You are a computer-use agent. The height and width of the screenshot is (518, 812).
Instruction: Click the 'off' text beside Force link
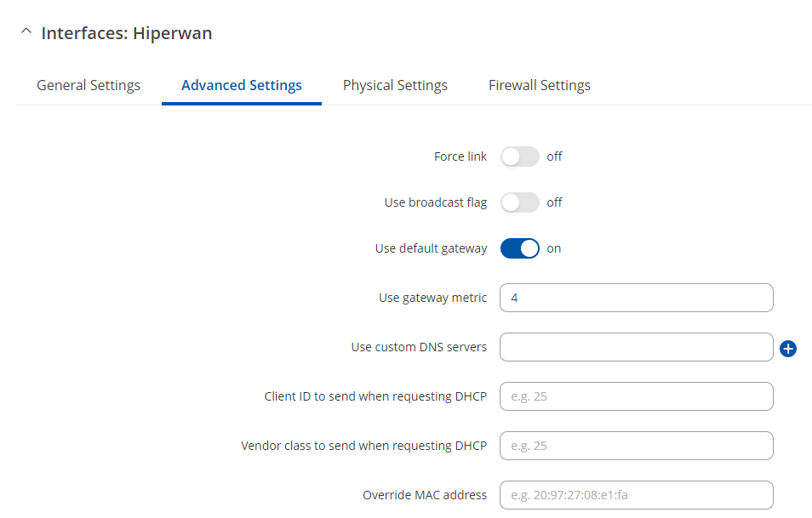(x=554, y=157)
